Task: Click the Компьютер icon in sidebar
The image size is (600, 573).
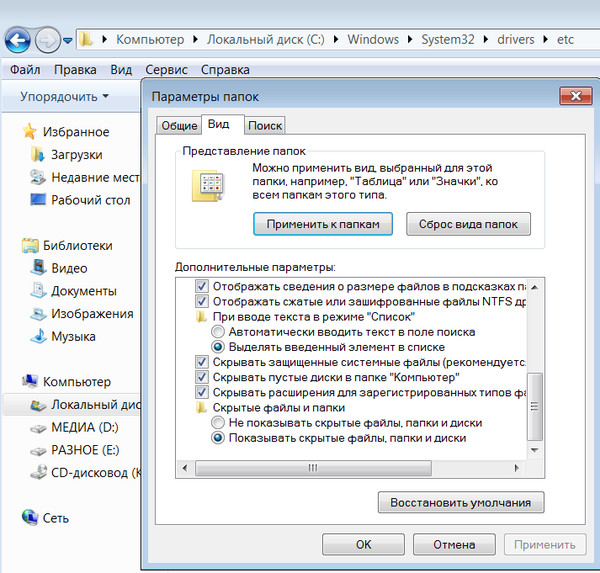Action: coord(30,381)
